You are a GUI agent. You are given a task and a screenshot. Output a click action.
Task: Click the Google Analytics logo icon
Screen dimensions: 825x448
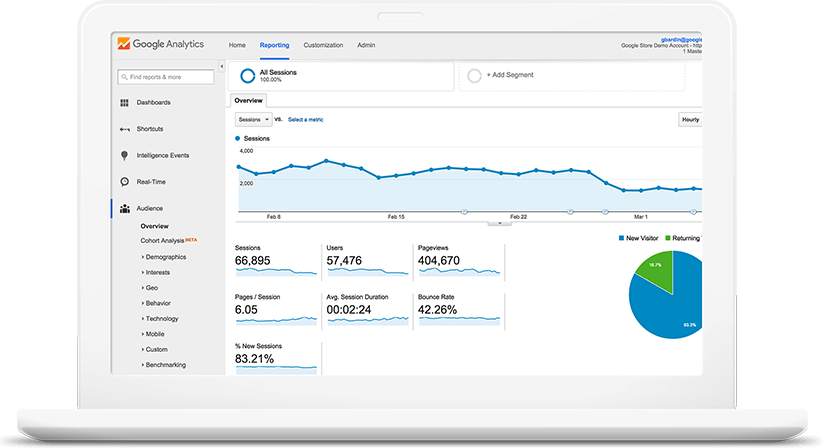coord(123,44)
